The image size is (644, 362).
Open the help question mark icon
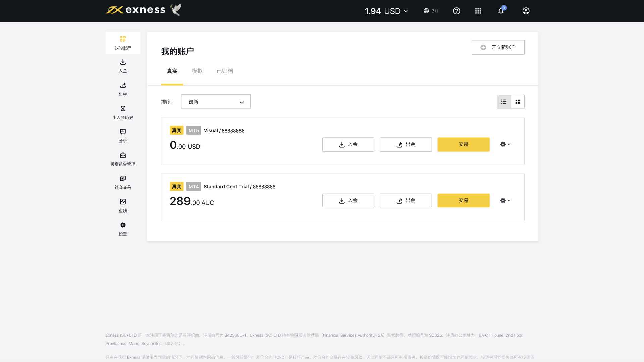tap(457, 11)
